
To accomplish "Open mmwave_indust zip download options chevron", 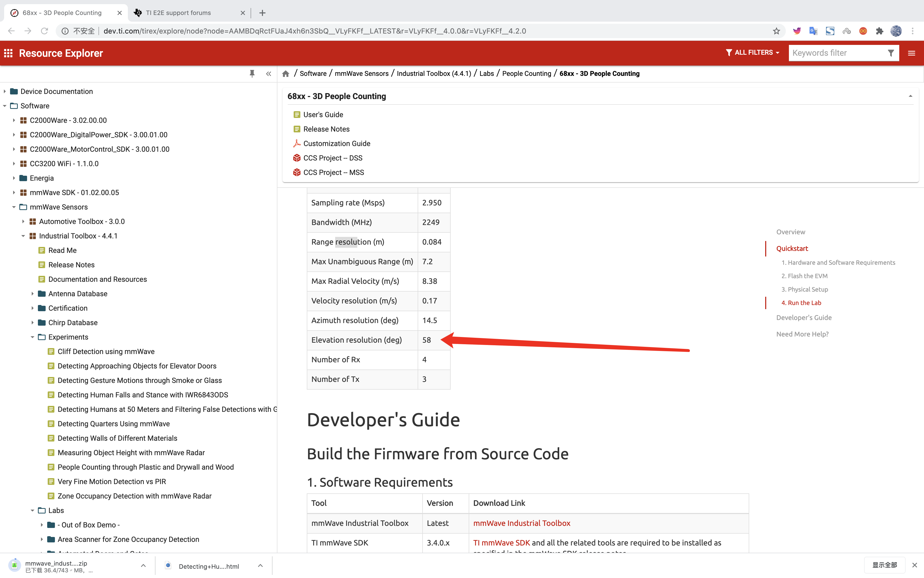I will pos(143,565).
